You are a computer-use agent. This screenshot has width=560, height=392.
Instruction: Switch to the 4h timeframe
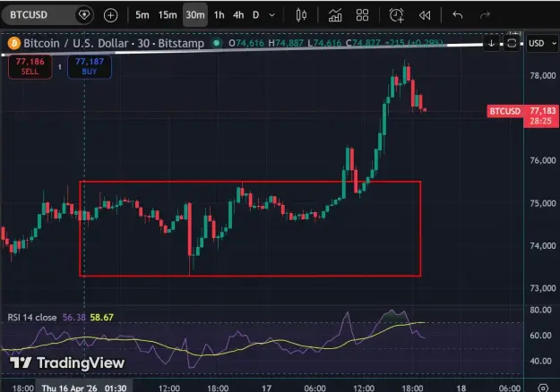point(238,15)
